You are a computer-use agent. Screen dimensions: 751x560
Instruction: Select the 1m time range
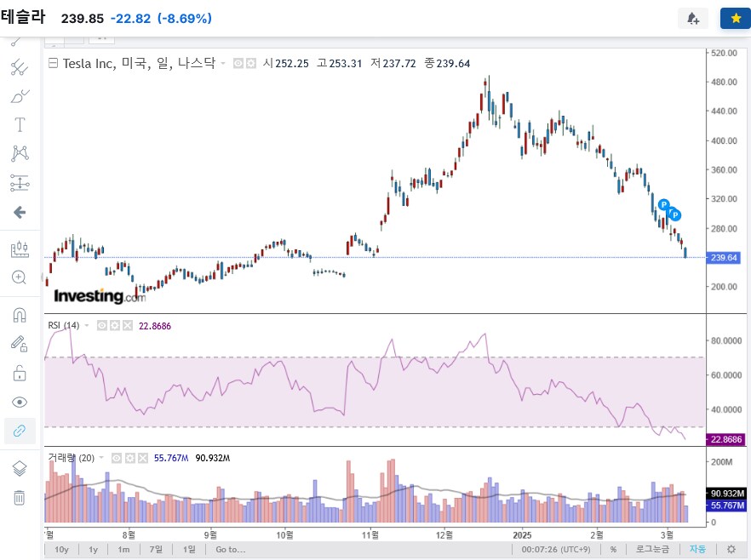coord(123,550)
